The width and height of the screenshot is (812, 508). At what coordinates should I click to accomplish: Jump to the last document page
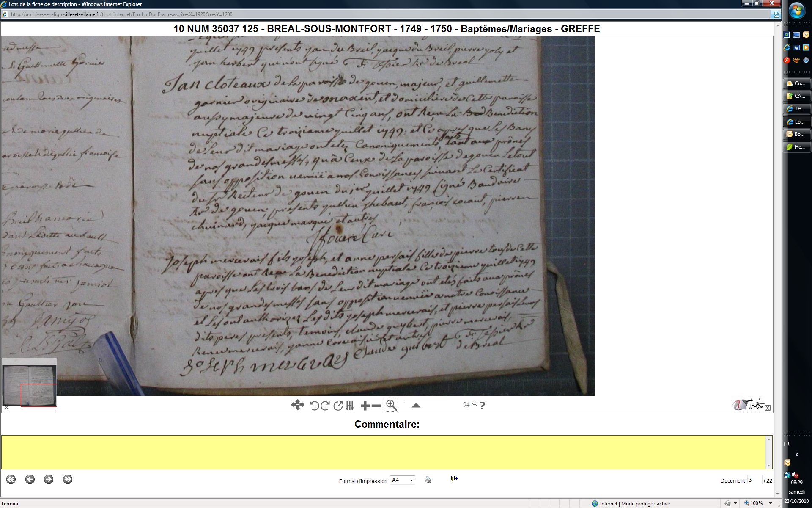point(68,479)
